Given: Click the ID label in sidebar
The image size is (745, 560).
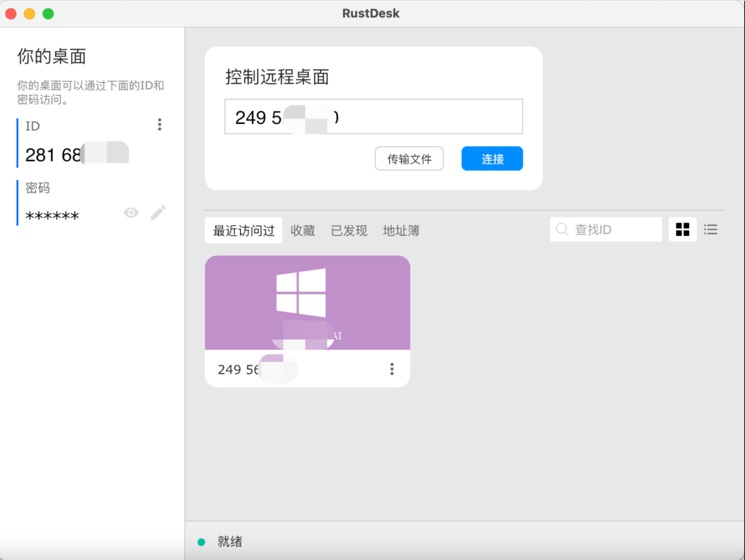Looking at the screenshot, I should pyautogui.click(x=33, y=126).
